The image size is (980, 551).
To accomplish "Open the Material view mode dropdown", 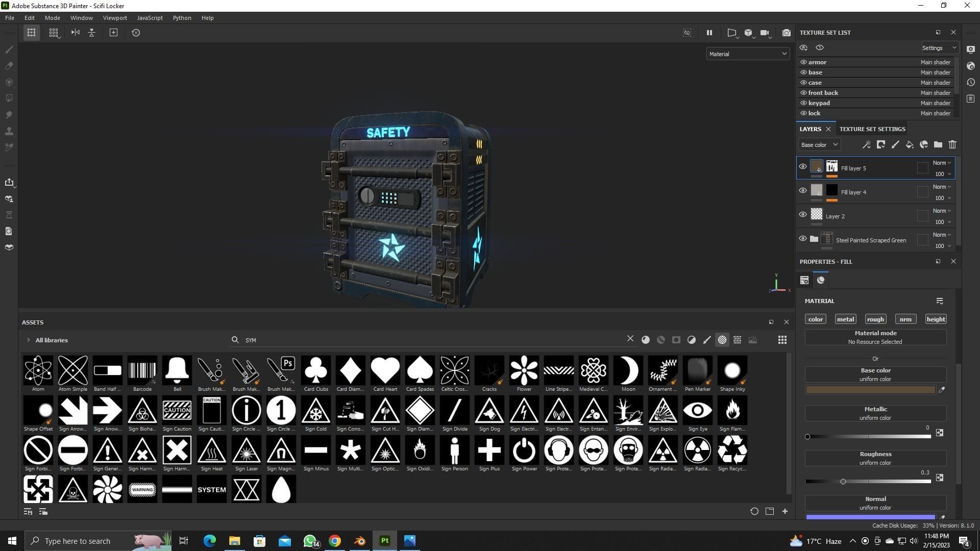I will [x=747, y=54].
